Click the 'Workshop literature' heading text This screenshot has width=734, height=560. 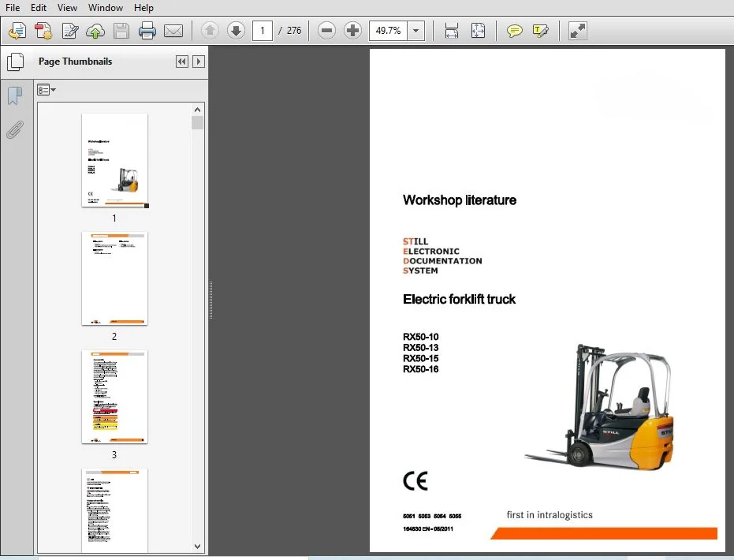coord(459,200)
